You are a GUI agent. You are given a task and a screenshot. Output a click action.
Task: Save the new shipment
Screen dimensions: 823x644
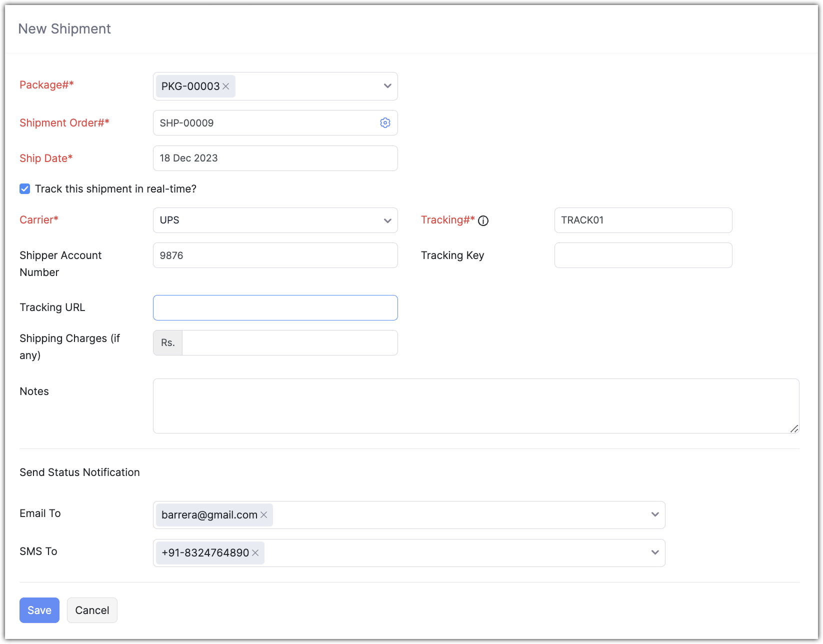[39, 610]
